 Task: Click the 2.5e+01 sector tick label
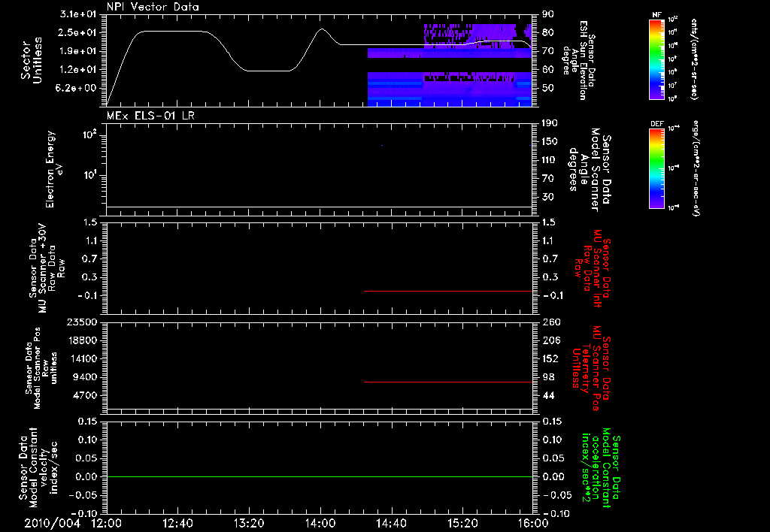pos(77,32)
